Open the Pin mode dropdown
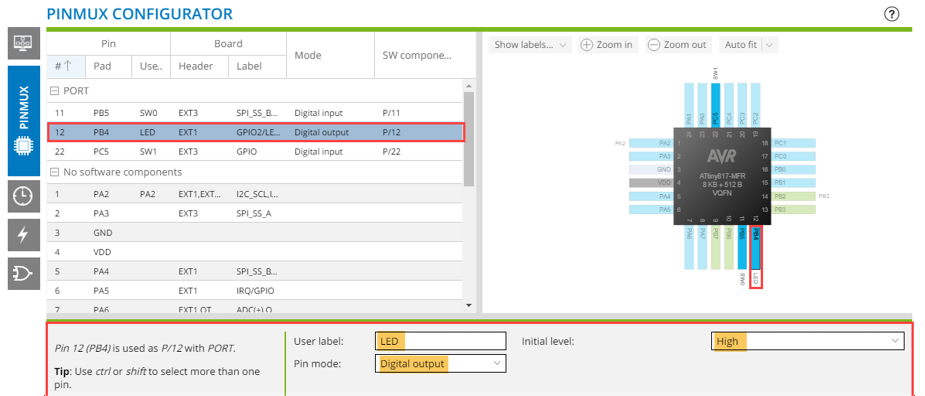 440,364
